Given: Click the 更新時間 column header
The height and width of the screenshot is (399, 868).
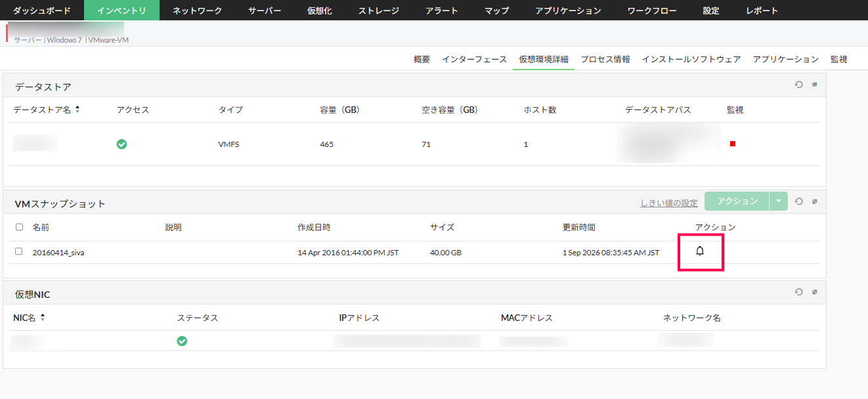Looking at the screenshot, I should [x=579, y=227].
